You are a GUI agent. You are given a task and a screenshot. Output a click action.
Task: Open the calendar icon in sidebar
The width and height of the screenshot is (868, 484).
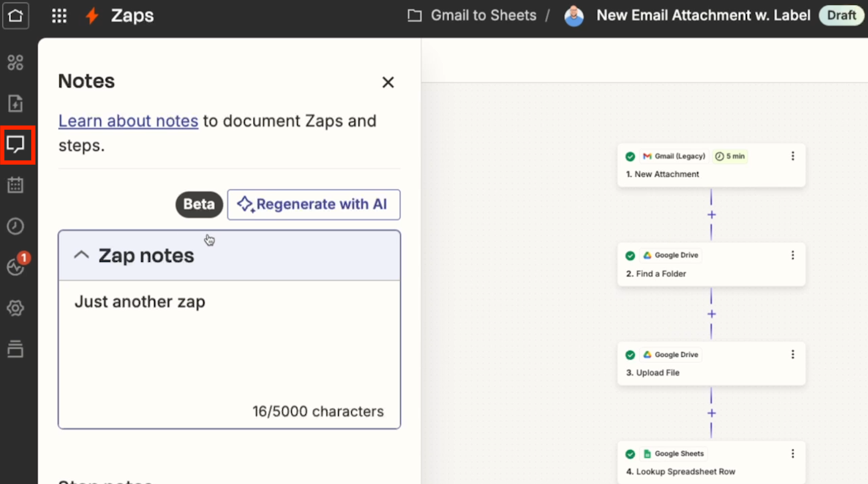pos(15,185)
